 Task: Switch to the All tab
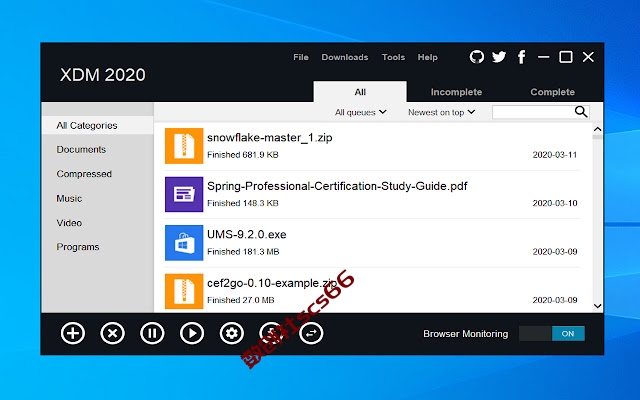pos(360,92)
